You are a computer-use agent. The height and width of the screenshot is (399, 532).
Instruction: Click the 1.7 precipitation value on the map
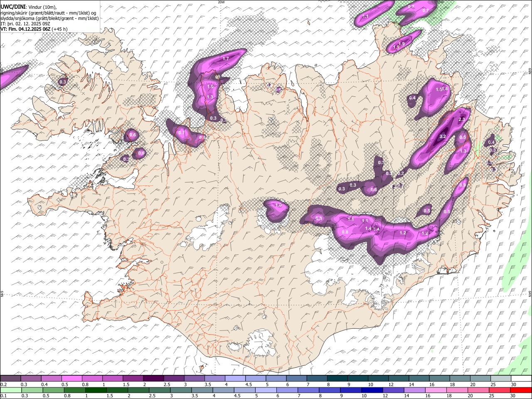[x=226, y=59]
